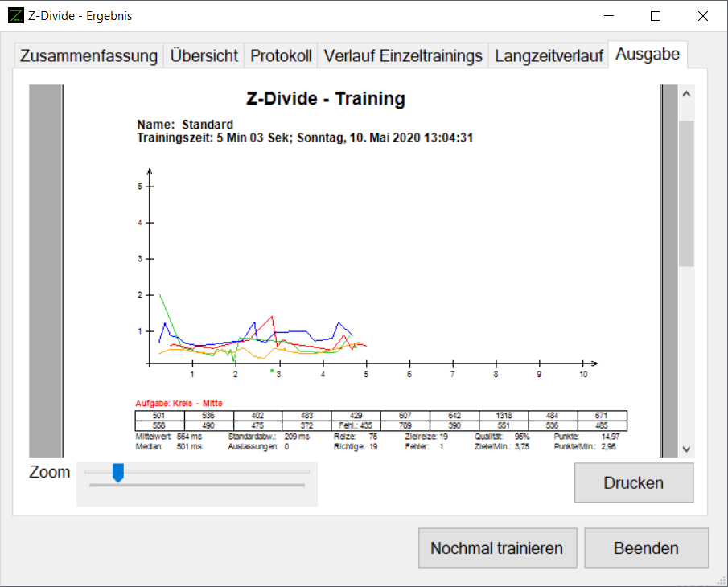
Task: Show the Protokoll tab
Action: (281, 55)
